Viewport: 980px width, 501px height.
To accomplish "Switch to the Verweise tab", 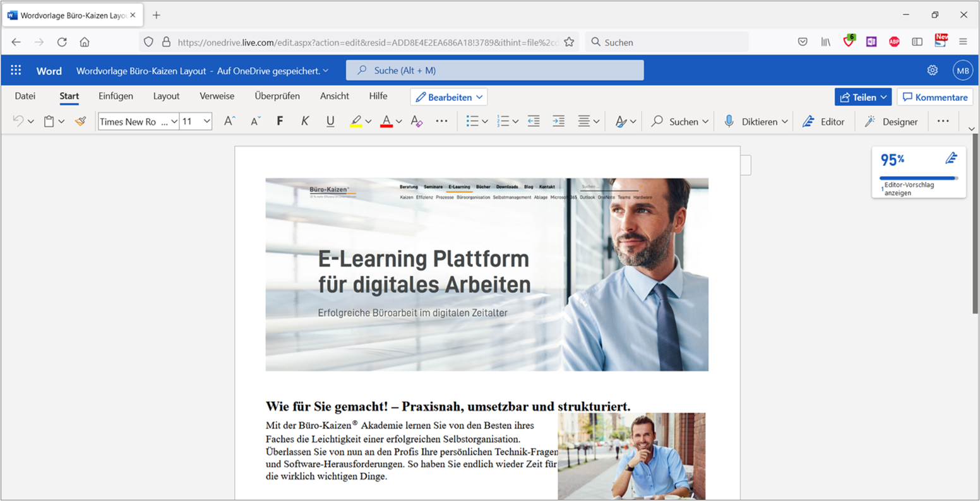I will click(217, 96).
